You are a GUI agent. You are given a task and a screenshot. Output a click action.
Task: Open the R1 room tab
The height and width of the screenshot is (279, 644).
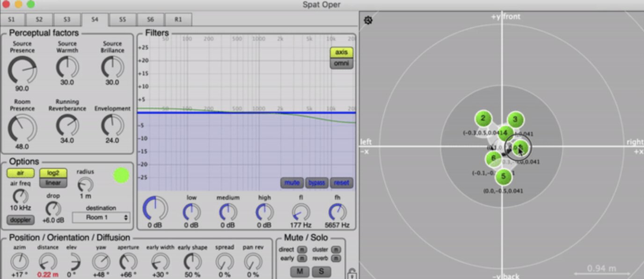(178, 20)
